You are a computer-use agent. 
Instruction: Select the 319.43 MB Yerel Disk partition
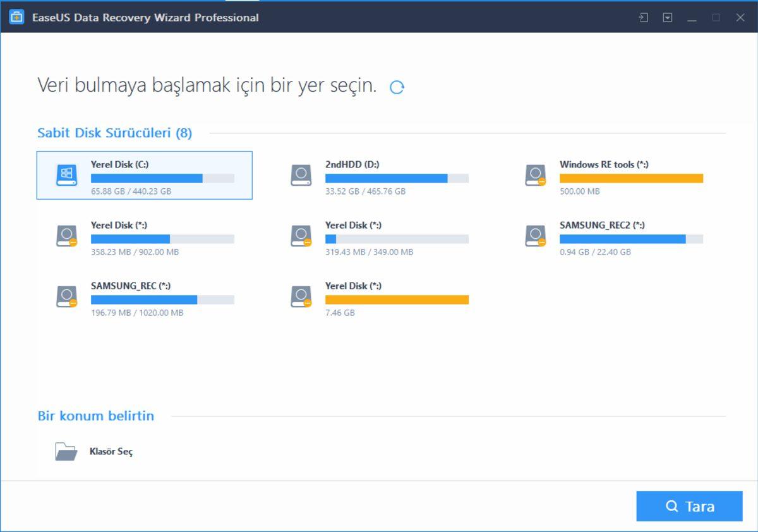pos(299,236)
